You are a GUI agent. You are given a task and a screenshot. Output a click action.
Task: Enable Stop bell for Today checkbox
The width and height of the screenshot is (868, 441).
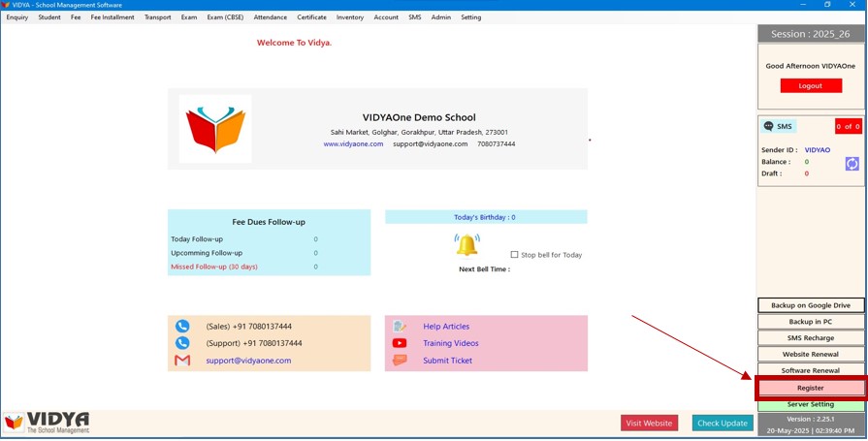click(x=514, y=255)
